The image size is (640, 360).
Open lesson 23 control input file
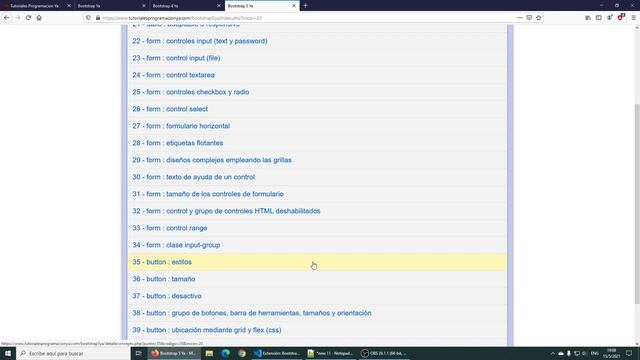tap(176, 58)
